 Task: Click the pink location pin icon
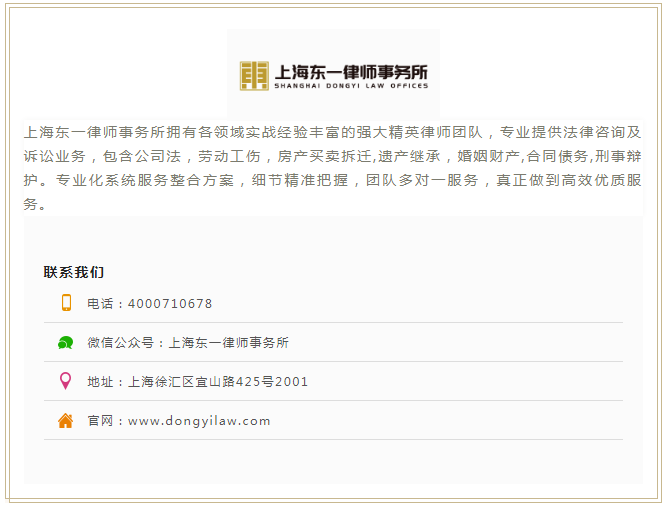pos(66,381)
